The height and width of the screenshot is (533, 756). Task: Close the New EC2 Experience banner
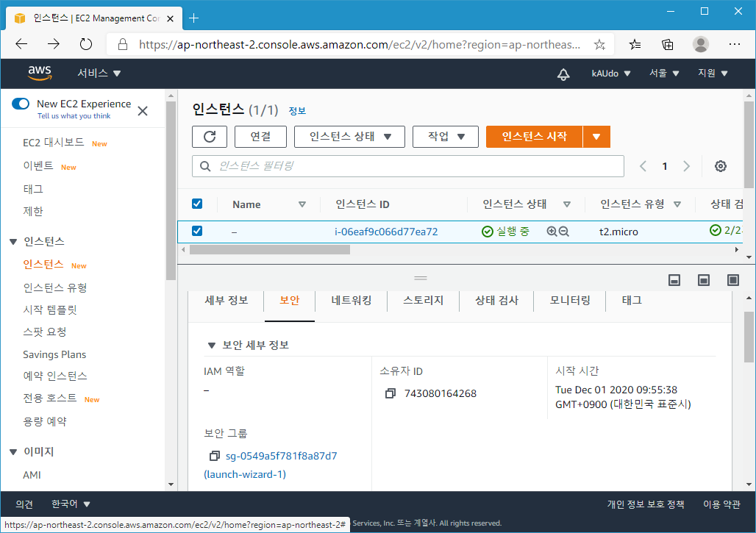143,111
